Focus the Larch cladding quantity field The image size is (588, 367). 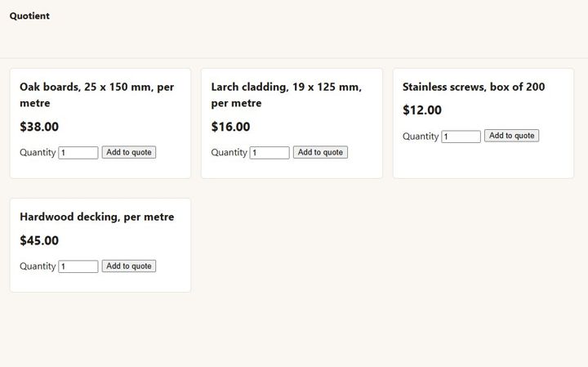[269, 153]
